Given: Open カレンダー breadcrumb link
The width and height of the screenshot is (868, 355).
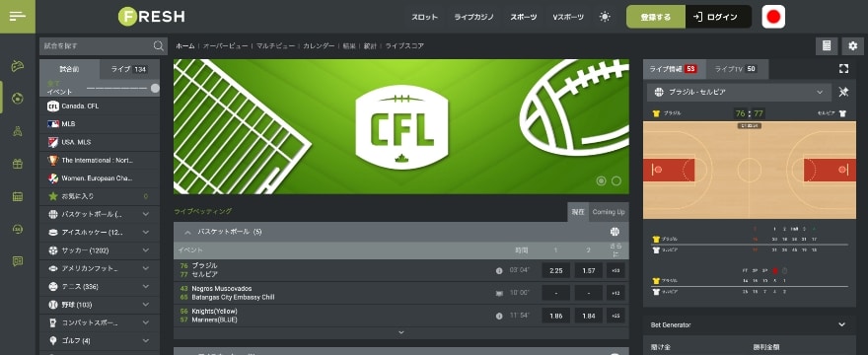Looking at the screenshot, I should click(319, 46).
